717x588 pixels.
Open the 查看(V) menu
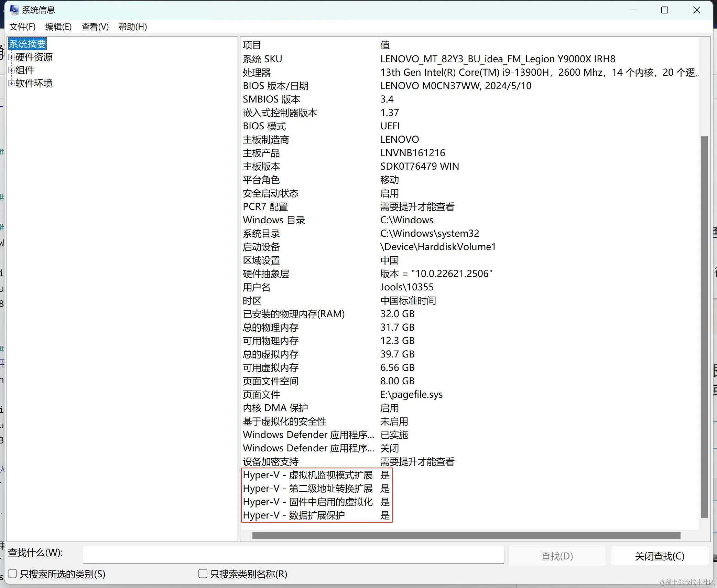pos(95,27)
